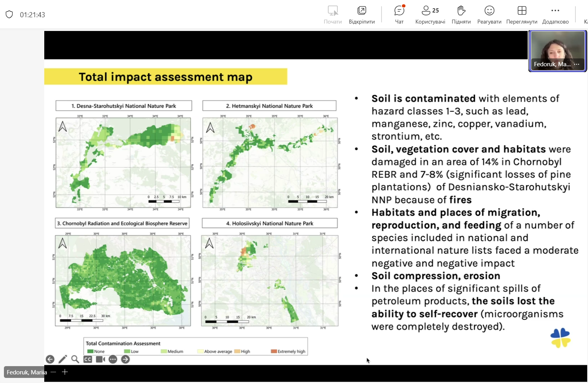Image resolution: width=588 pixels, height=383 pixels.
Task: Click Відкріпити to pop out shared content
Action: pyautogui.click(x=362, y=15)
